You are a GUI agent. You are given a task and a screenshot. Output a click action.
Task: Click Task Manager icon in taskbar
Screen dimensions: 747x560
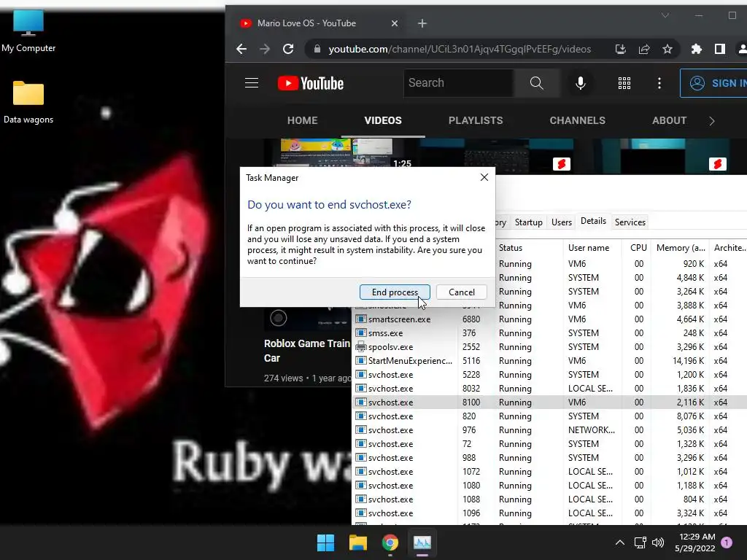coord(422,542)
